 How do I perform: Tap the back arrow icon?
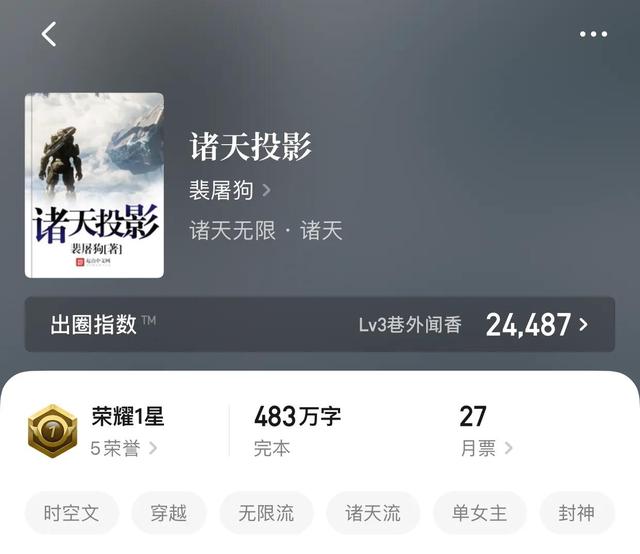click(x=49, y=34)
